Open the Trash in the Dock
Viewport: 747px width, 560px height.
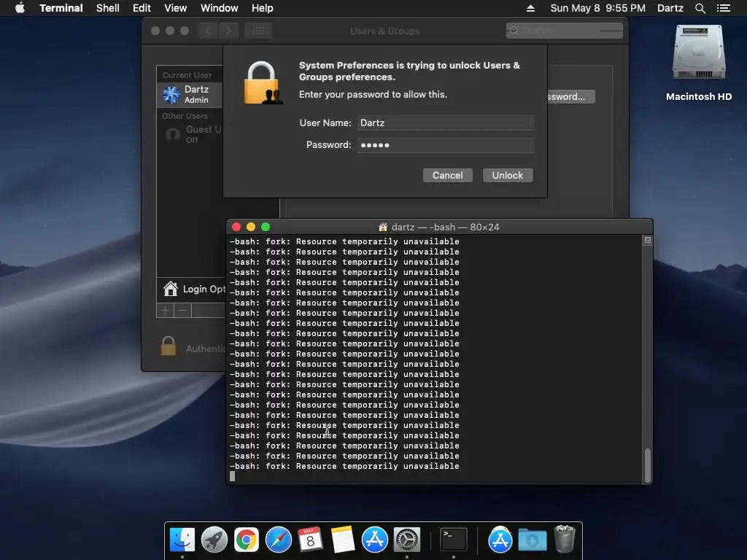(x=565, y=539)
